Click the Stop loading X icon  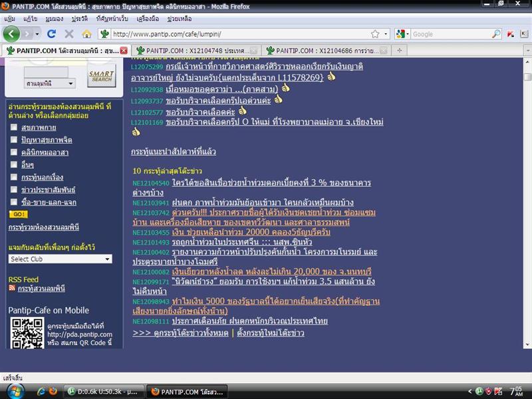pyautogui.click(x=69, y=34)
